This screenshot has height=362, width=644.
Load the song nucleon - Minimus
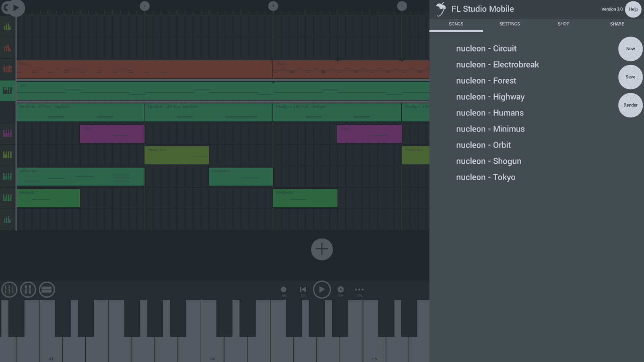490,129
